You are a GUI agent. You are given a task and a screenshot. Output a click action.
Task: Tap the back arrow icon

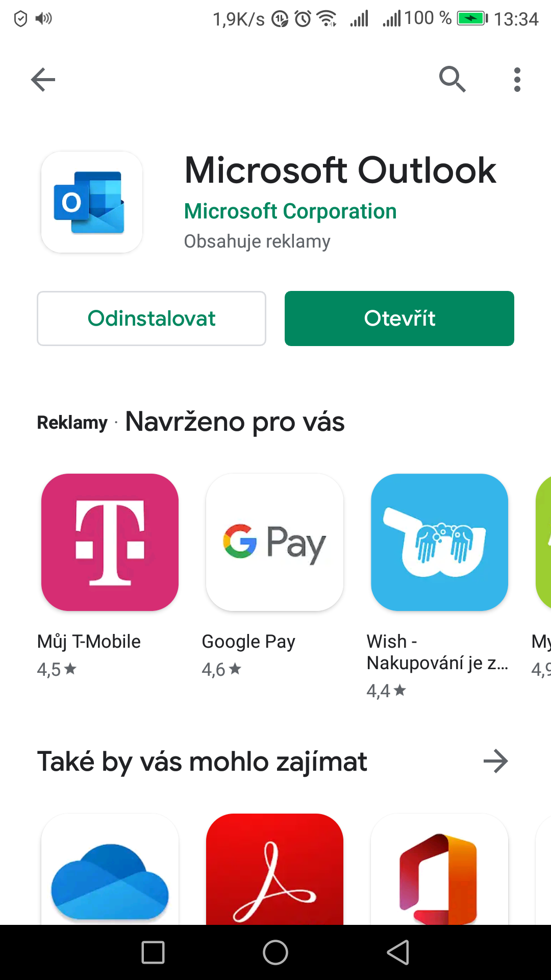coord(43,80)
